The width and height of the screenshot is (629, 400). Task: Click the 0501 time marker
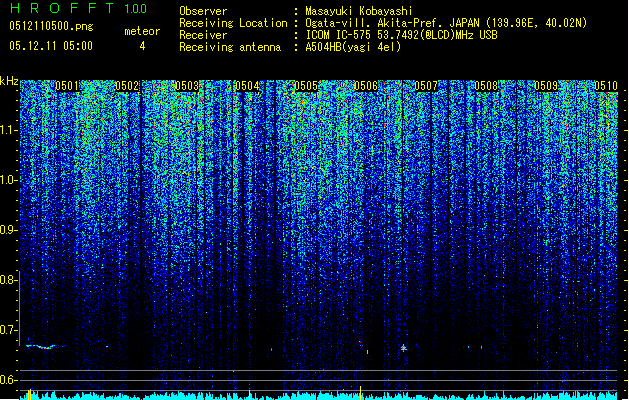point(67,86)
